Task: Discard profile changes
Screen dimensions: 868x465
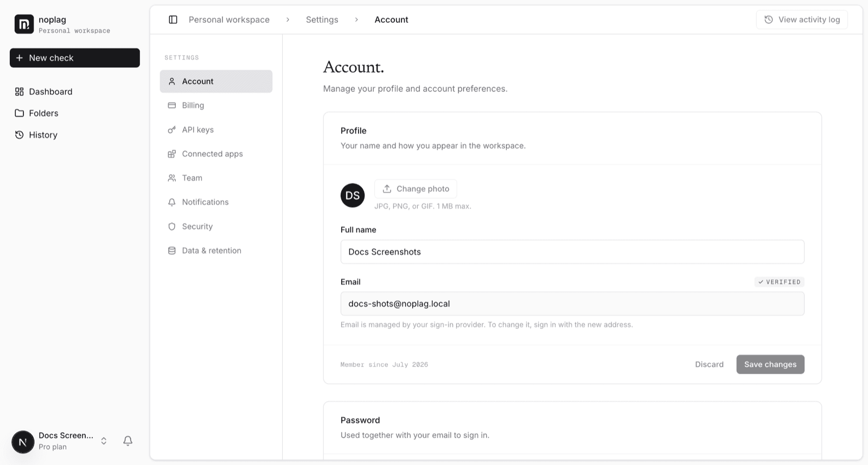Action: 709,365
